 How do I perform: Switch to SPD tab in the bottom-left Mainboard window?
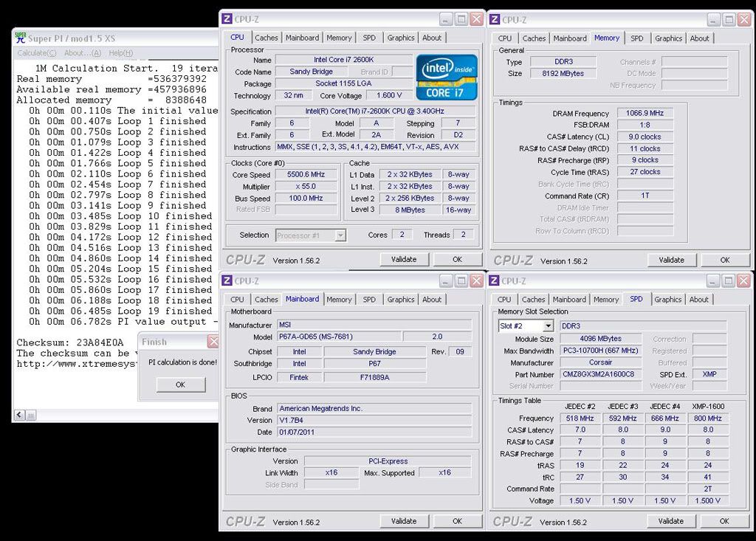369,300
